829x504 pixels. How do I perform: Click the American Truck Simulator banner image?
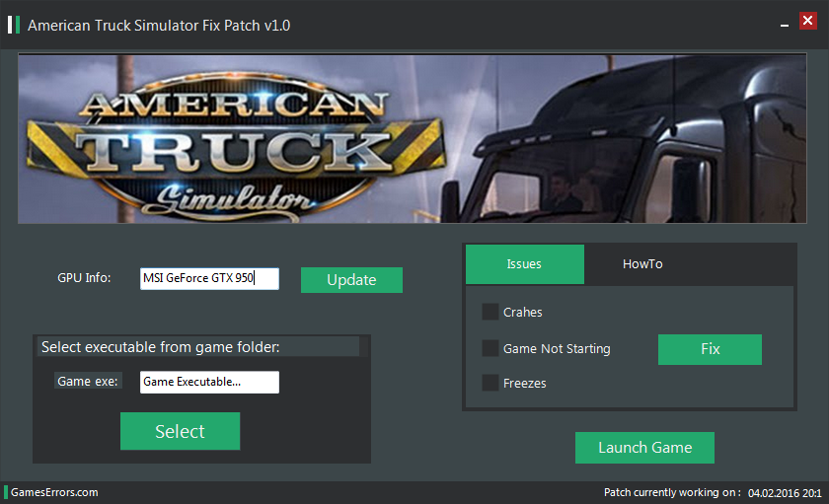click(x=413, y=138)
